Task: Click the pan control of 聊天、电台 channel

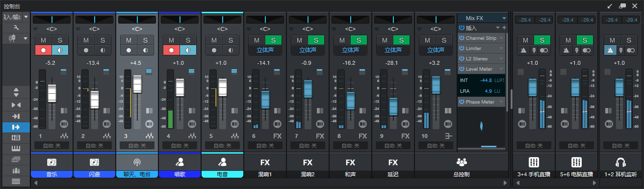Action: click(x=137, y=19)
